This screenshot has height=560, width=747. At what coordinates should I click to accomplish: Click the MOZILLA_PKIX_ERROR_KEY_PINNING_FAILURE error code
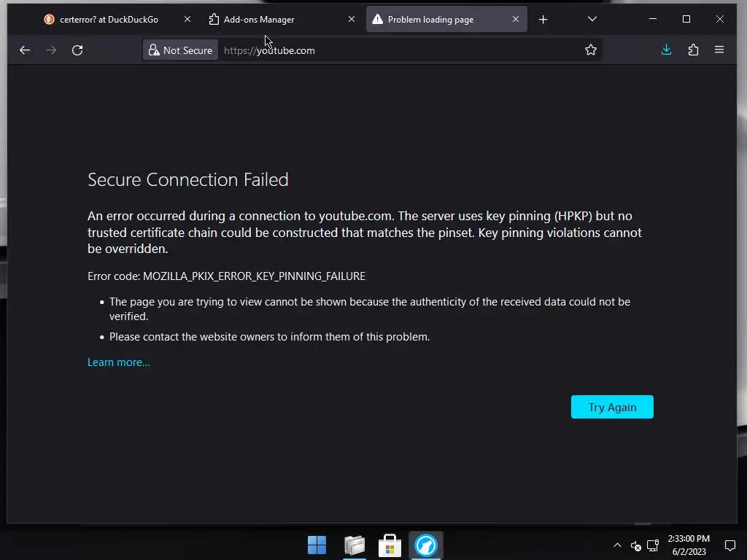tap(254, 276)
